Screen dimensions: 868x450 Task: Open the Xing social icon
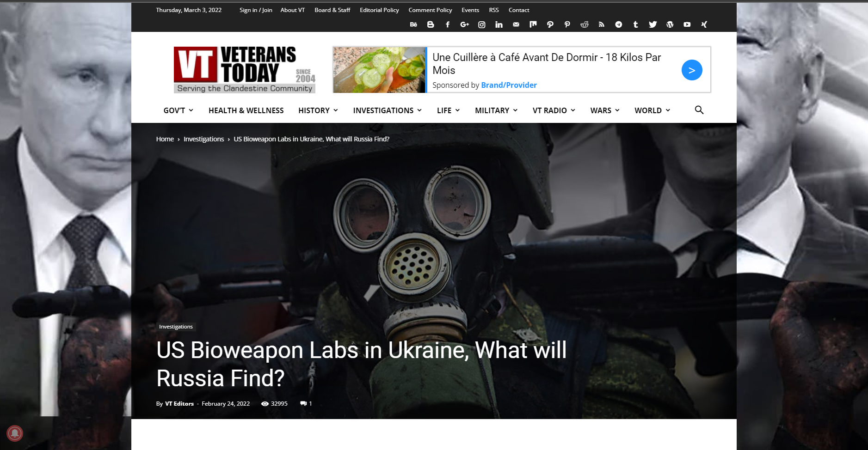[704, 24]
